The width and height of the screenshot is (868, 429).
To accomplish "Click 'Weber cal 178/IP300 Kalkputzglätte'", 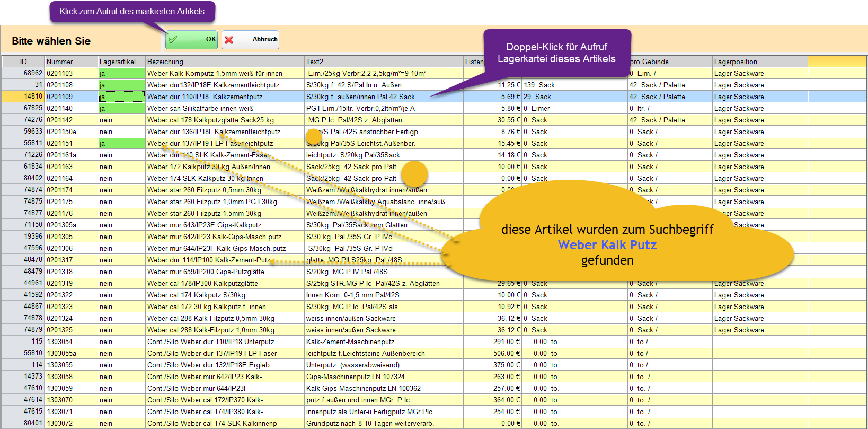I will 225,283.
